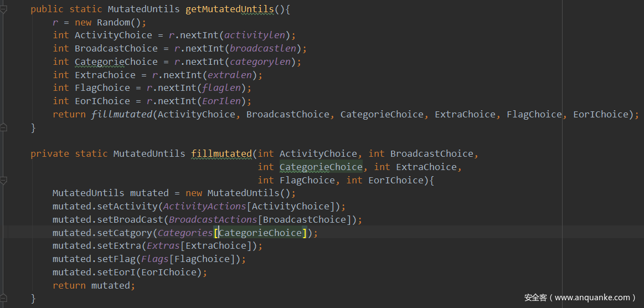Click the EorIlen argument

[x=224, y=101]
